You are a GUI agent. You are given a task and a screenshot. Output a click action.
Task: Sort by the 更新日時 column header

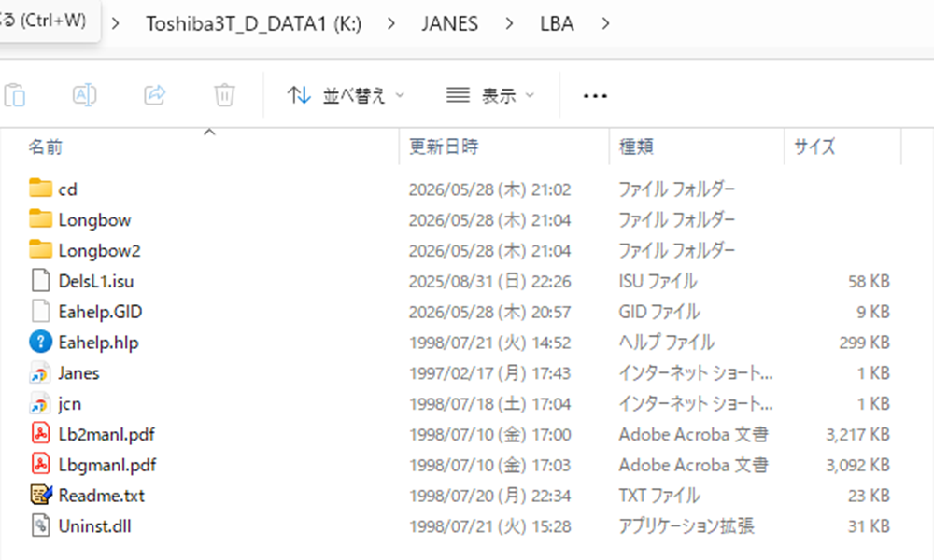point(504,147)
